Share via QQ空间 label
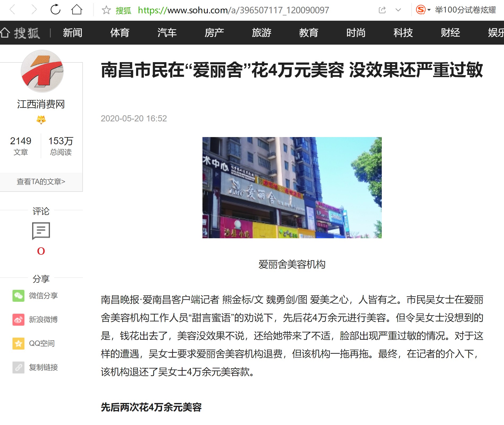 (42, 343)
